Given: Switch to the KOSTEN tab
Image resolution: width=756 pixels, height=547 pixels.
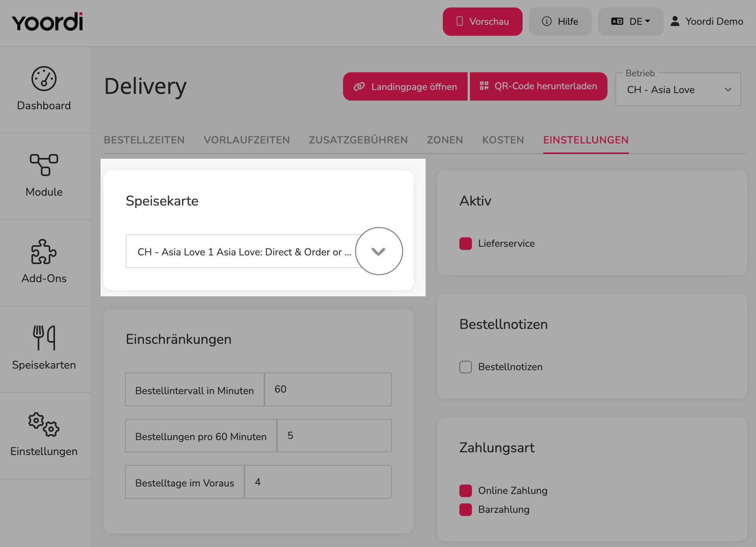Looking at the screenshot, I should click(503, 140).
